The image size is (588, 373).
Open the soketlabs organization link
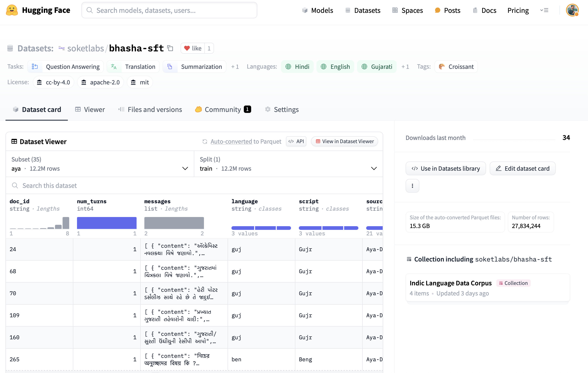[86, 48]
